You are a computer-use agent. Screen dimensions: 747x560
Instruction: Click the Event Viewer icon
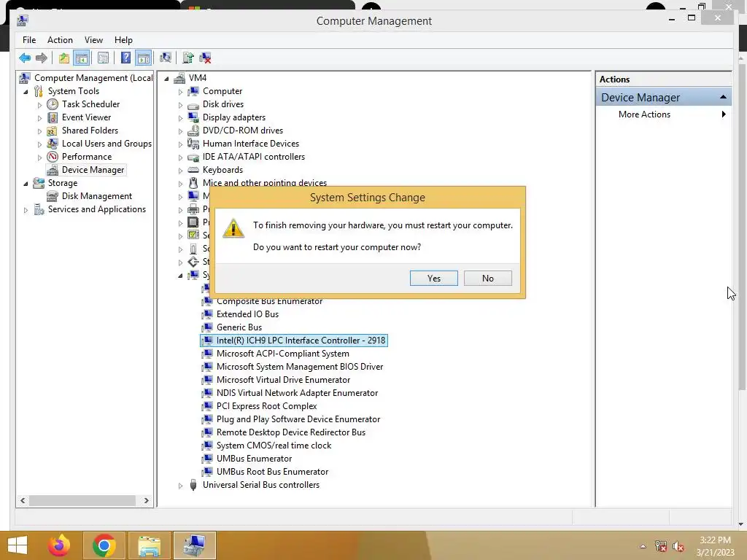pyautogui.click(x=53, y=117)
